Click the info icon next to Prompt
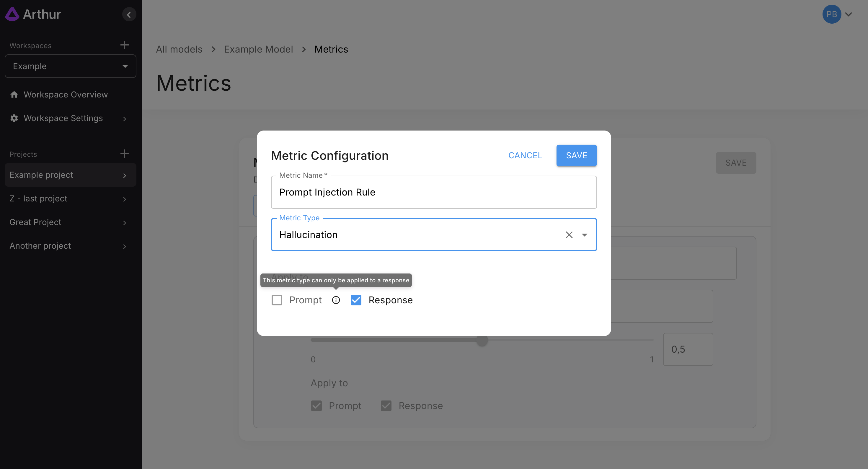This screenshot has height=469, width=868. point(336,300)
